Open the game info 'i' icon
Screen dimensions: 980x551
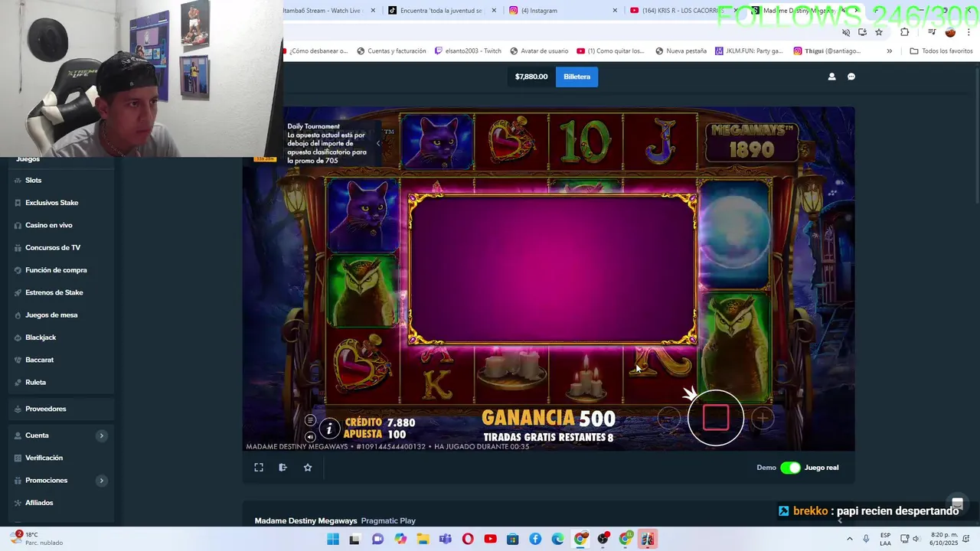(x=329, y=429)
